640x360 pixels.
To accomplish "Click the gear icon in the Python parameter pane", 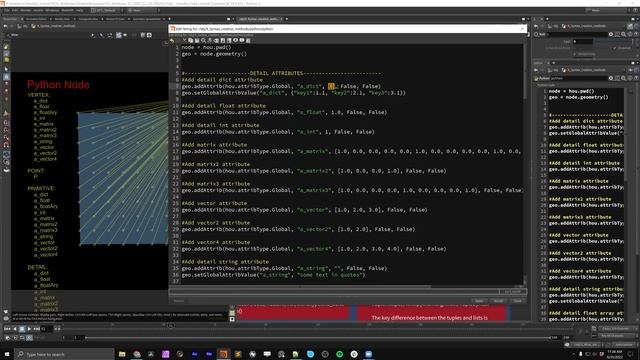I will [611, 78].
